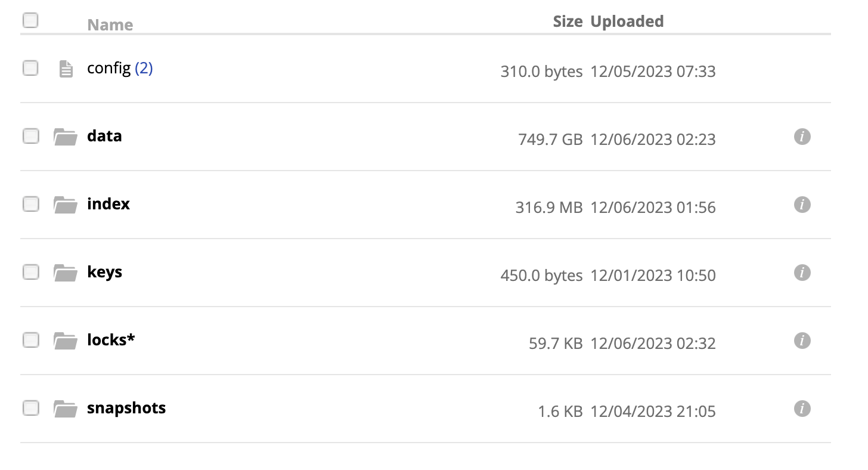
Task: Check the box for config file
Action: coord(30,68)
